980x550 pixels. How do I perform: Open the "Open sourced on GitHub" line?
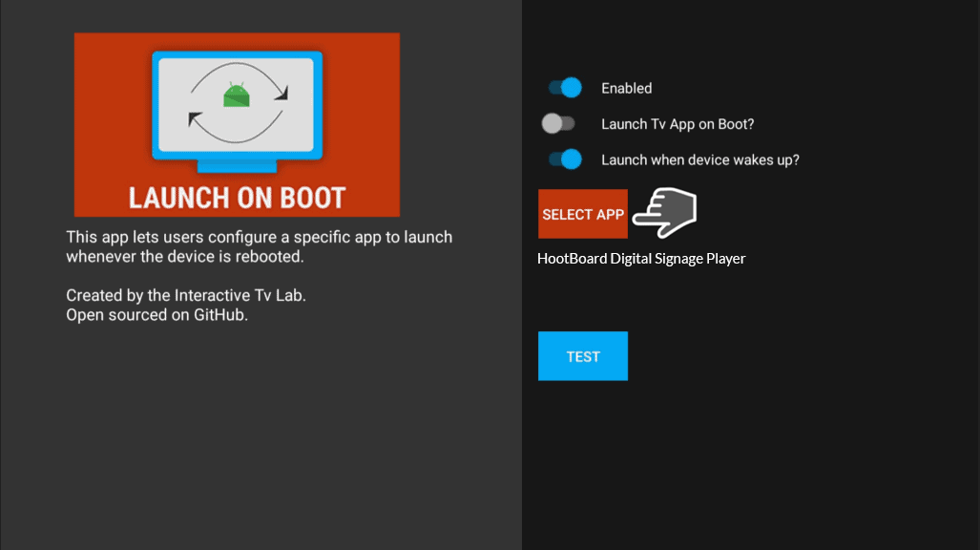(156, 314)
